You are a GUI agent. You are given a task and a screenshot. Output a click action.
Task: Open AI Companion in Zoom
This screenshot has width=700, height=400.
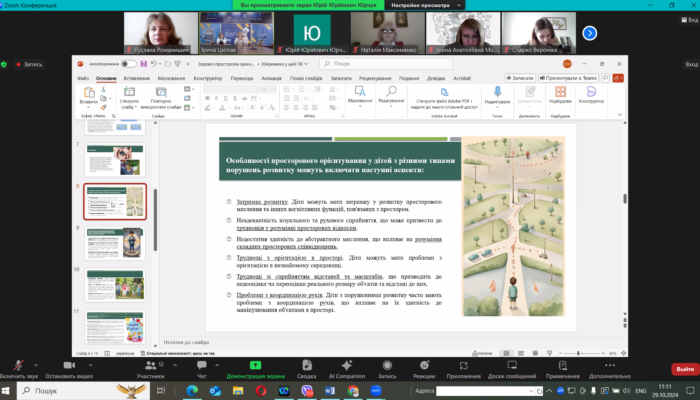[346, 366]
